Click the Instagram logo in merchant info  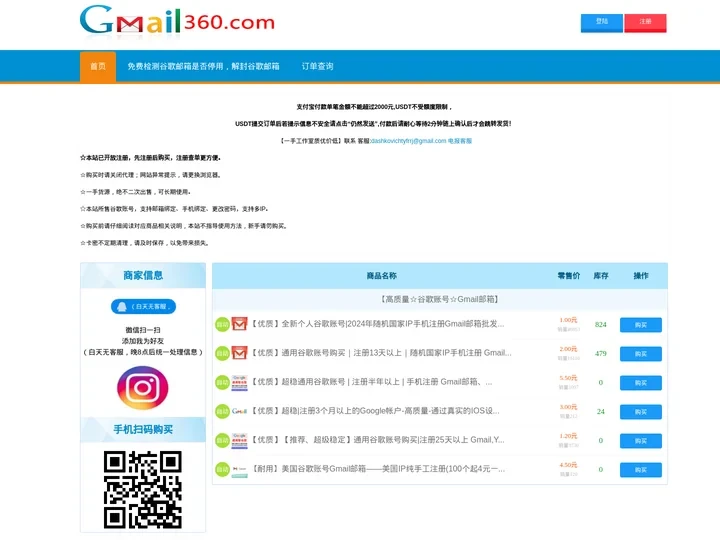pos(142,388)
